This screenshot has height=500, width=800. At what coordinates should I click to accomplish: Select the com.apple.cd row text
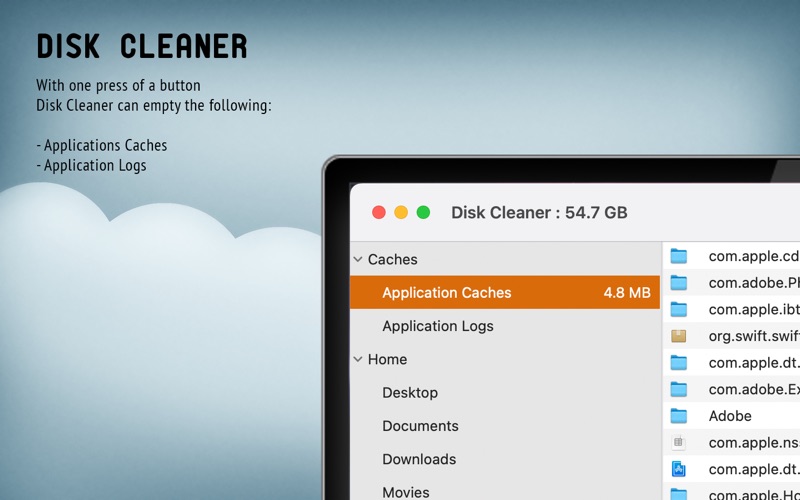pyautogui.click(x=754, y=256)
